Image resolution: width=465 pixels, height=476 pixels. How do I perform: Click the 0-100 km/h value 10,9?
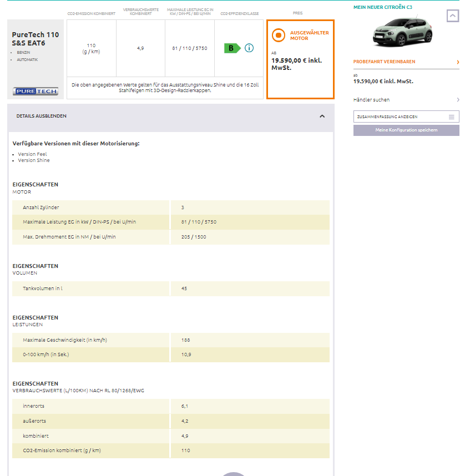(x=186, y=355)
